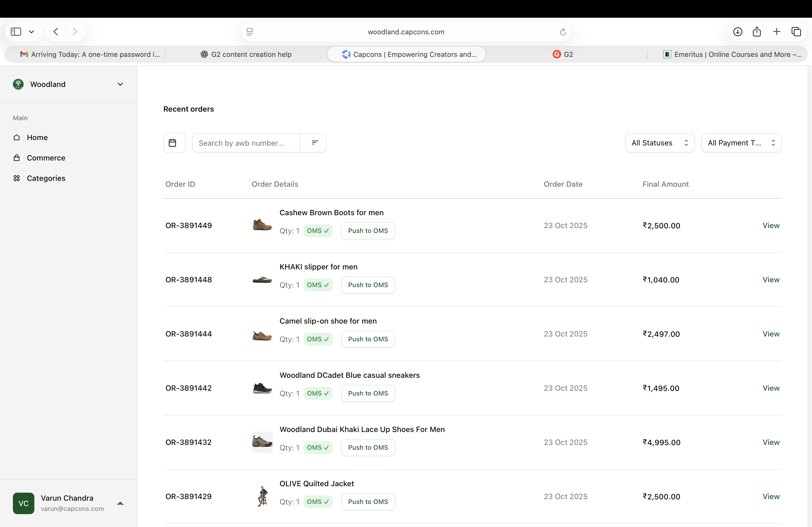Show the tab overview icon
This screenshot has width=812, height=527.
[796, 32]
